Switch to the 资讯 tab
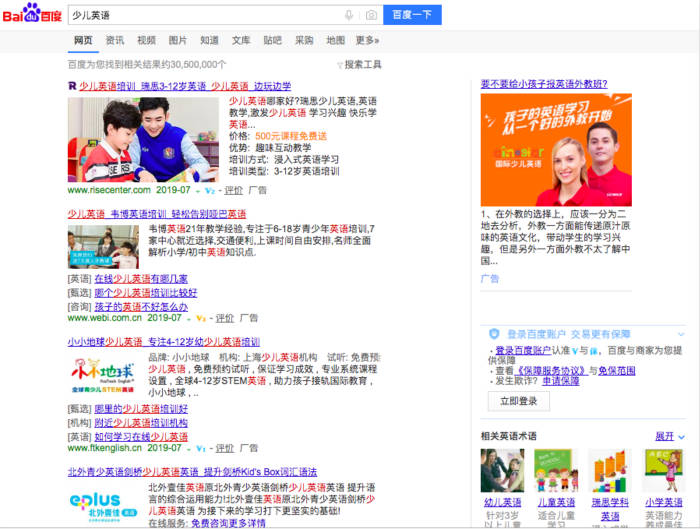This screenshot has width=700, height=529. (x=115, y=40)
